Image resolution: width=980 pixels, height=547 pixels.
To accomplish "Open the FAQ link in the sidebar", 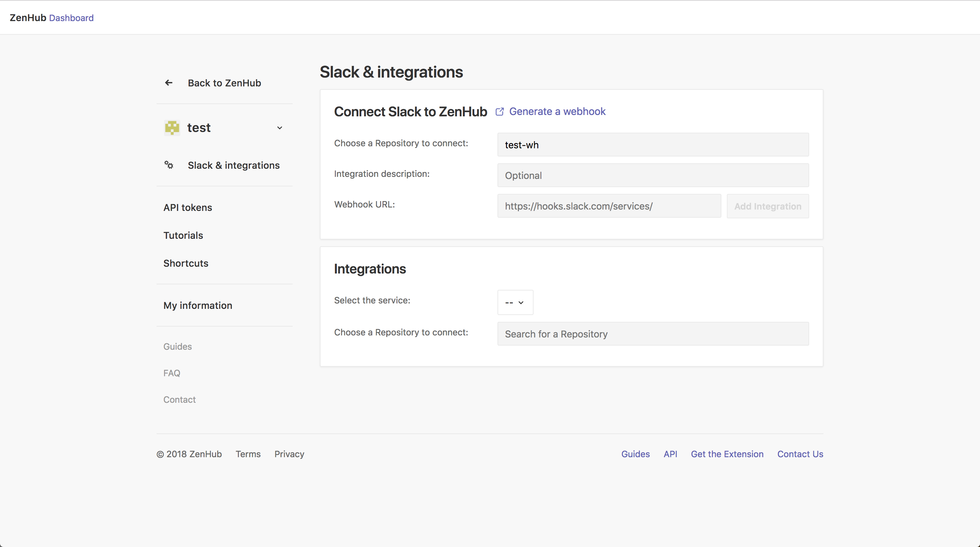I will [x=171, y=373].
